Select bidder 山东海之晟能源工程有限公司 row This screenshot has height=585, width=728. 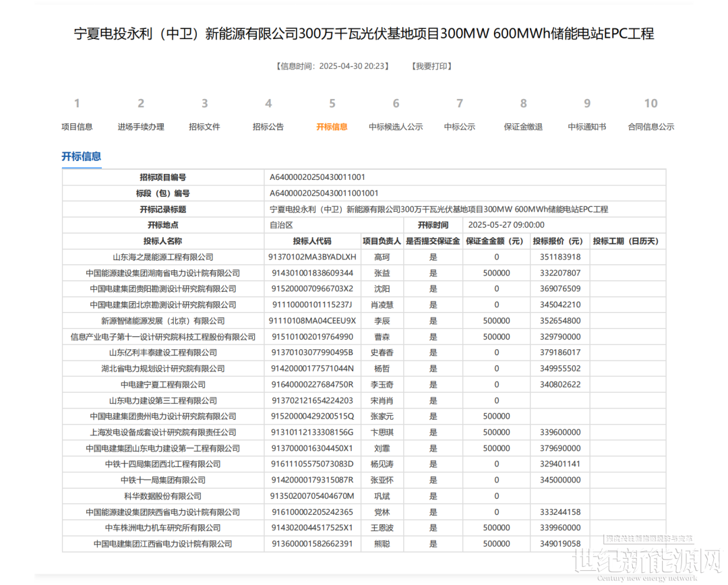tap(163, 257)
